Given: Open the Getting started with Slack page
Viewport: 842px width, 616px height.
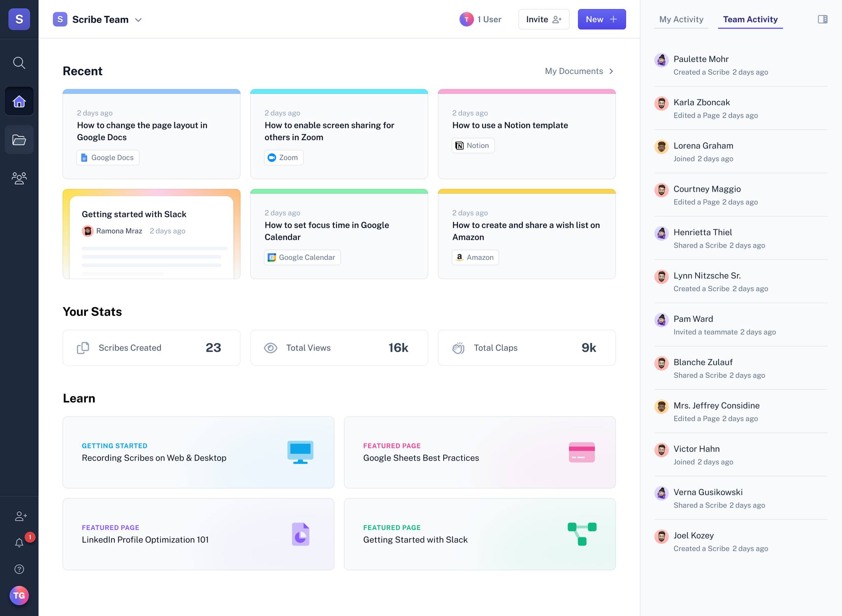Looking at the screenshot, I should (151, 234).
